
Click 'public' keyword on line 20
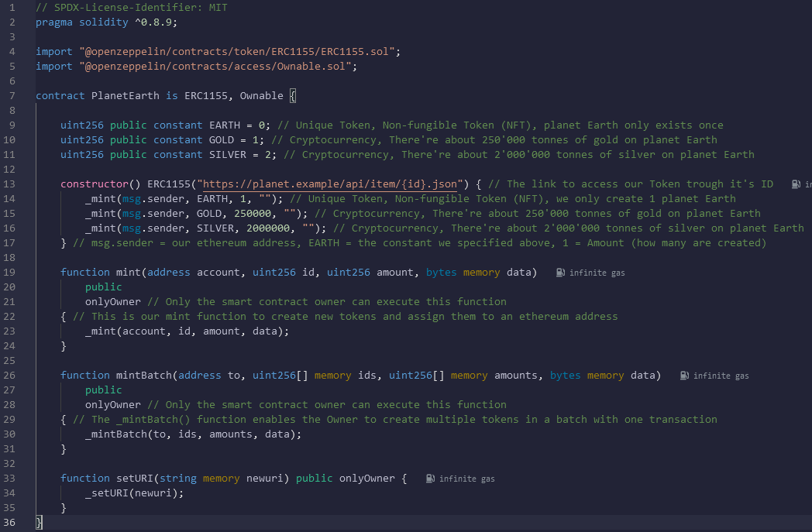pos(104,287)
